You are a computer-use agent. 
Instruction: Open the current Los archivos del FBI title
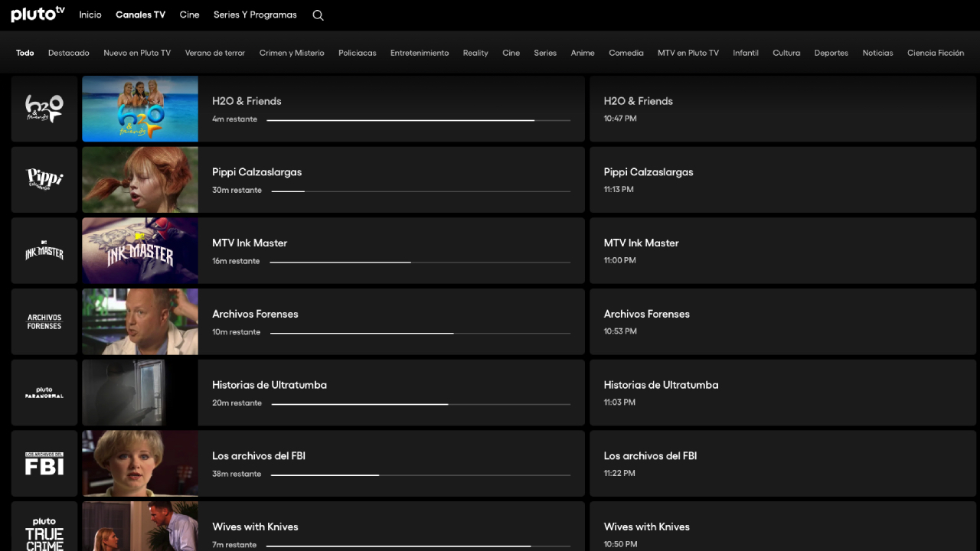(259, 455)
